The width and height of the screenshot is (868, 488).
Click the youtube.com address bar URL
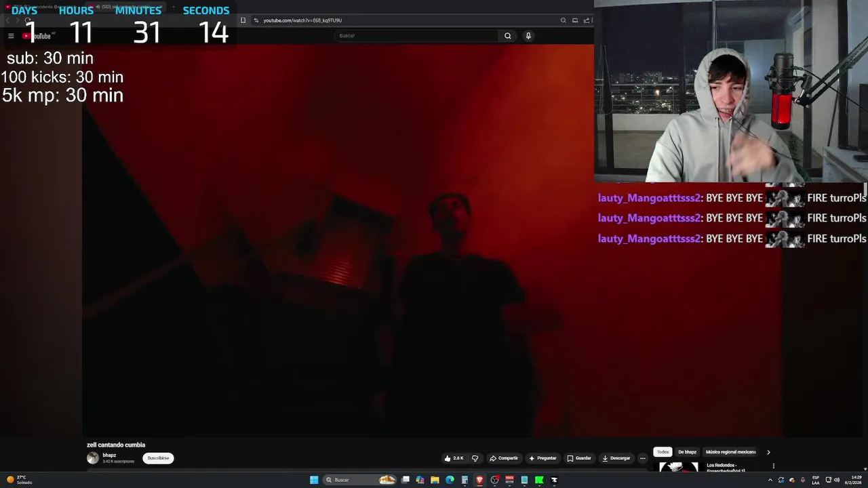[x=302, y=20]
